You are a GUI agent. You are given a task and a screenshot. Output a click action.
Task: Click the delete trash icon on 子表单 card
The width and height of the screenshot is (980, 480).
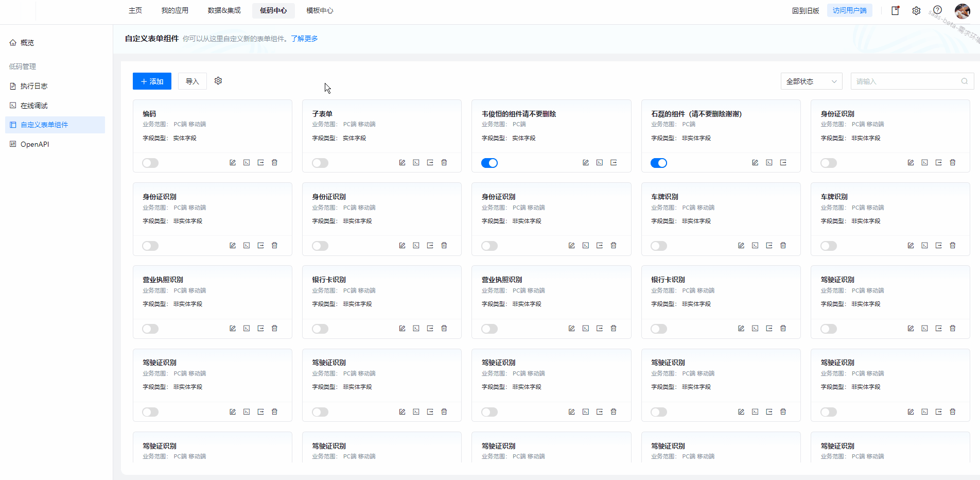pos(444,163)
